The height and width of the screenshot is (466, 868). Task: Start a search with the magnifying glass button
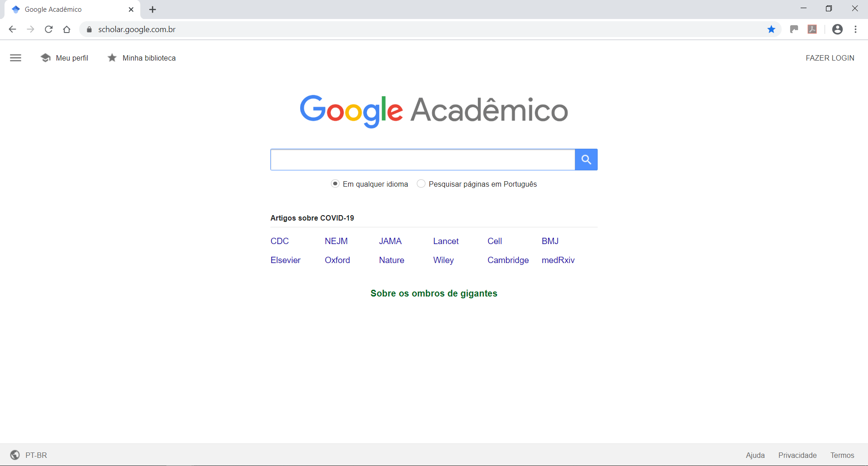[586, 159]
